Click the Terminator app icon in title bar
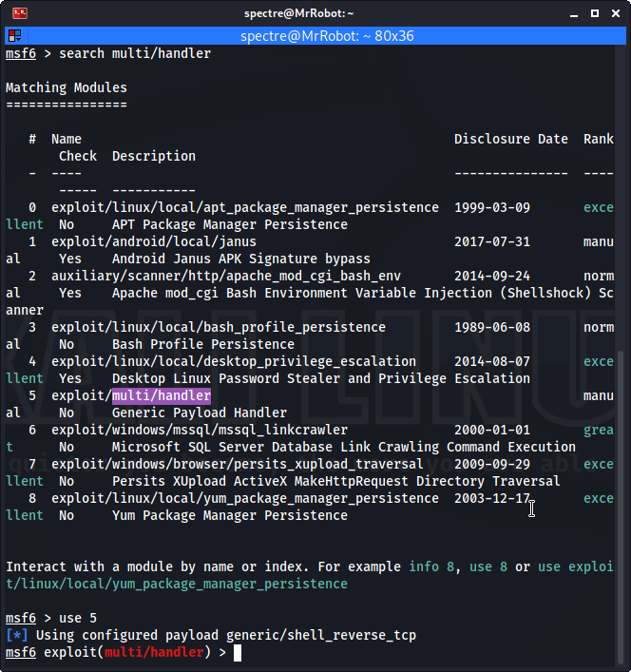 click(20, 13)
